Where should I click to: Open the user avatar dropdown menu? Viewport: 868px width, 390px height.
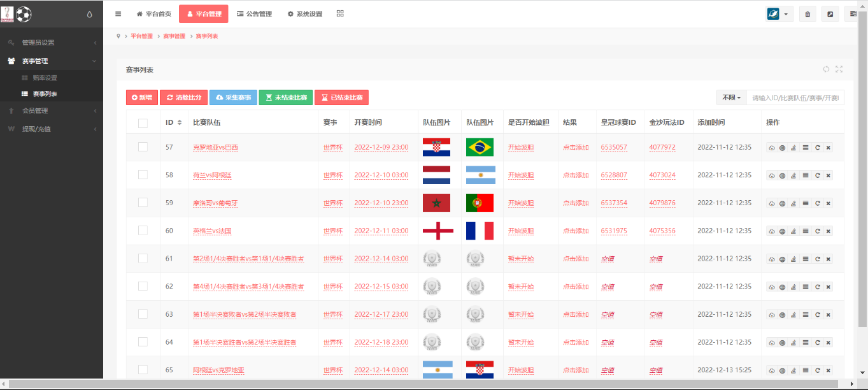[x=779, y=14]
